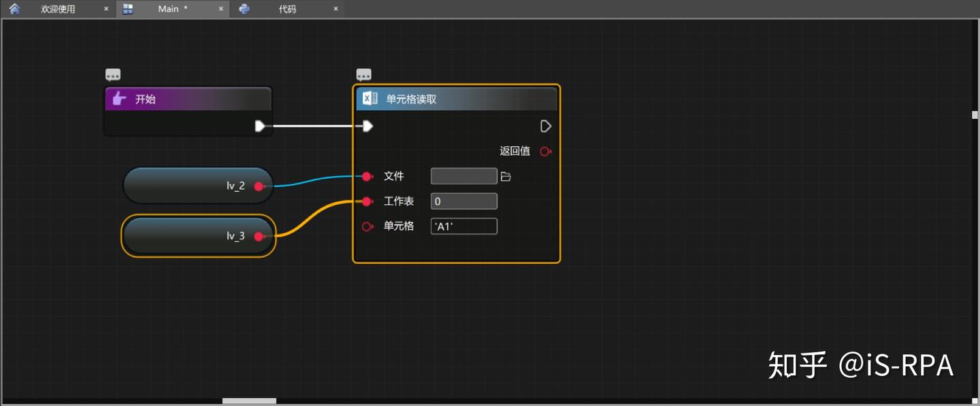The width and height of the screenshot is (980, 406).
Task: Click the 单元格 field showing 'A1'
Action: coord(463,226)
